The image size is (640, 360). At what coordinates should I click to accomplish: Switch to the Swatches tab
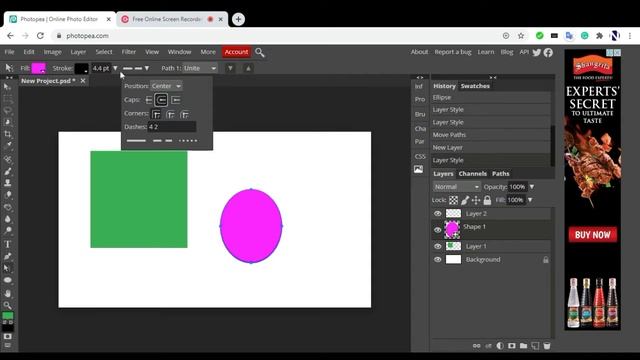click(475, 86)
